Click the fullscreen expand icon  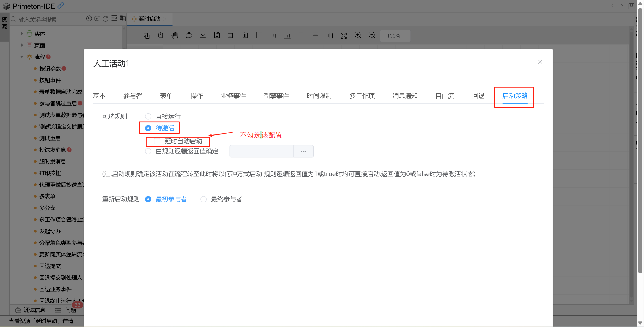pos(343,36)
